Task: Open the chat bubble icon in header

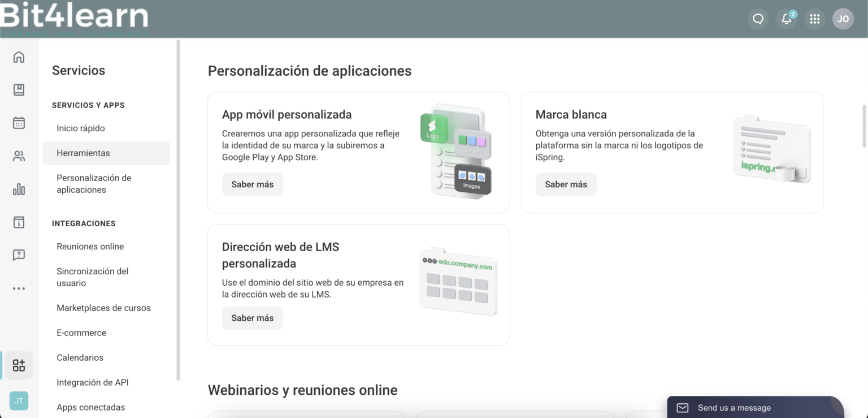Action: coord(758,19)
